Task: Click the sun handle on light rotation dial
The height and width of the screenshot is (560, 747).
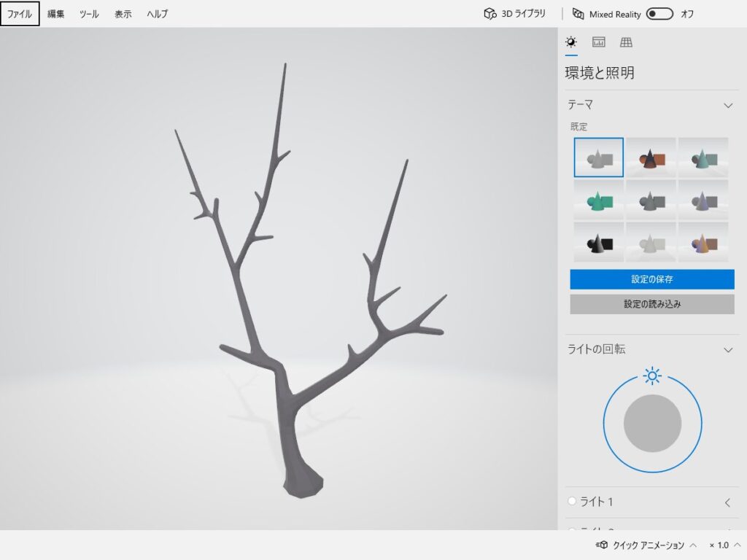Action: click(x=652, y=376)
